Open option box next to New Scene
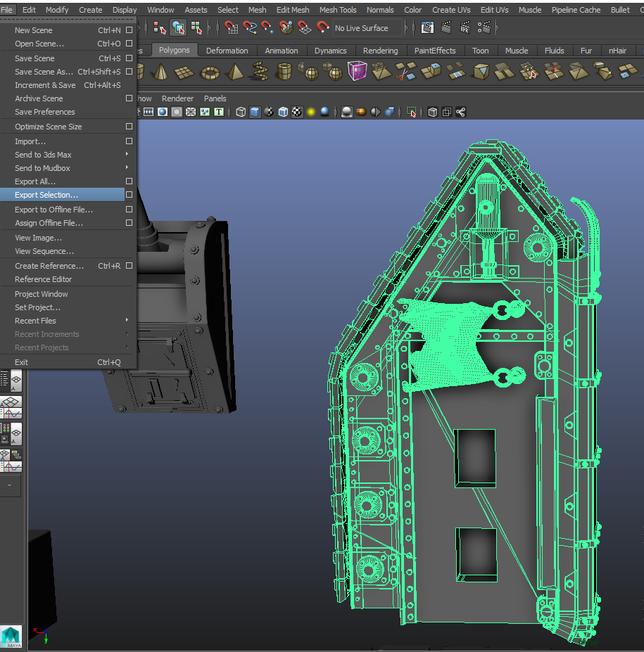This screenshot has width=644, height=652. pyautogui.click(x=129, y=30)
